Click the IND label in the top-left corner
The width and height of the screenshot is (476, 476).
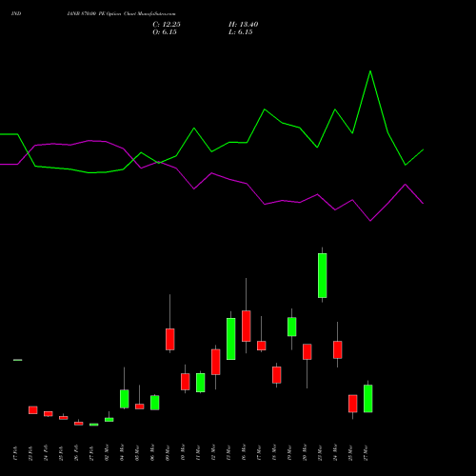[x=16, y=14]
